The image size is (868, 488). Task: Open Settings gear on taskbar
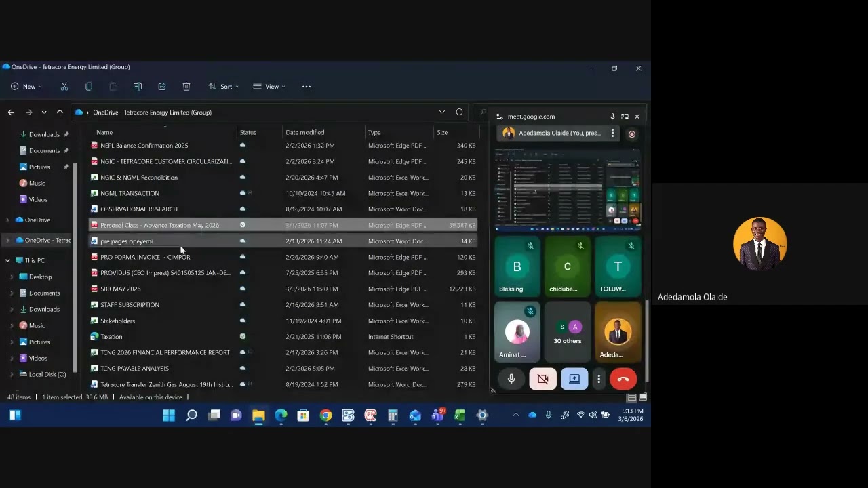click(482, 415)
